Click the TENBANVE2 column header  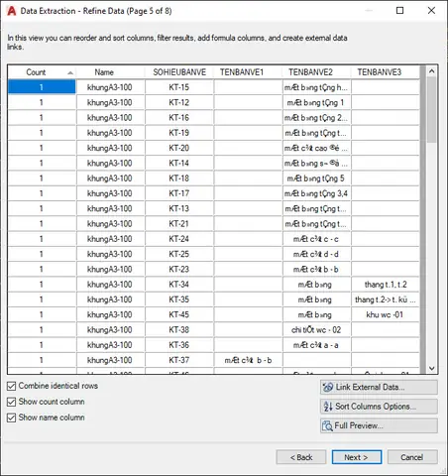tap(316, 72)
